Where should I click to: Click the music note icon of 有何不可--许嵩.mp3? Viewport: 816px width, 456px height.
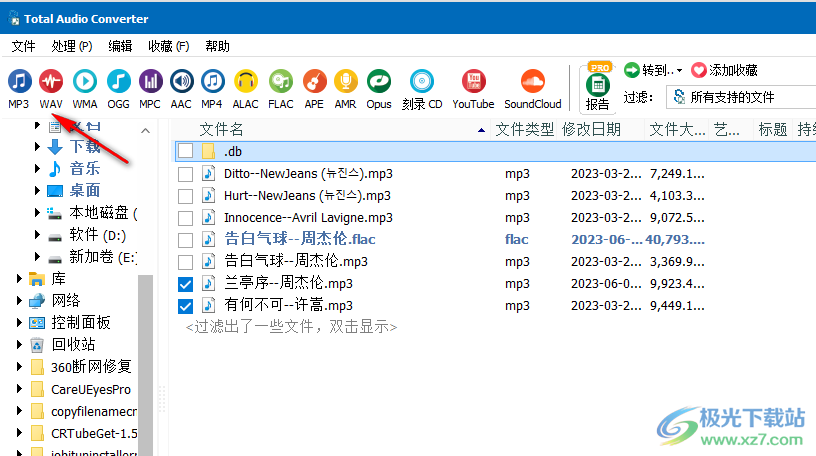(x=209, y=306)
